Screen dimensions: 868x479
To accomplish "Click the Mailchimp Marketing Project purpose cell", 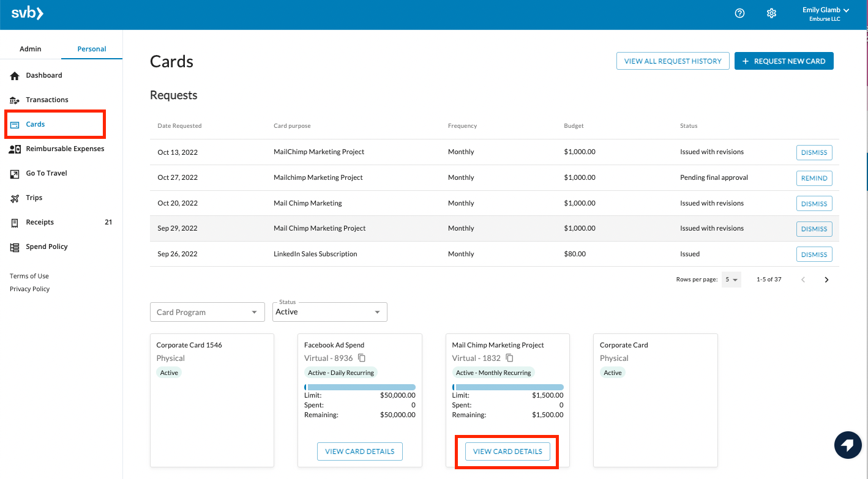I will tap(318, 177).
